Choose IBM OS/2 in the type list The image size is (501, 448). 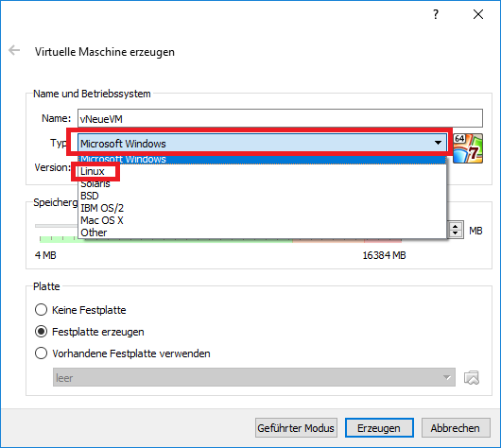[262, 208]
